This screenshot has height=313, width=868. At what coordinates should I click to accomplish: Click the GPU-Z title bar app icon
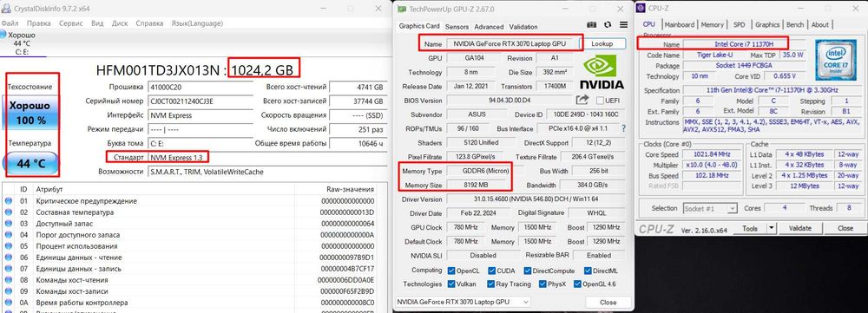[402, 9]
